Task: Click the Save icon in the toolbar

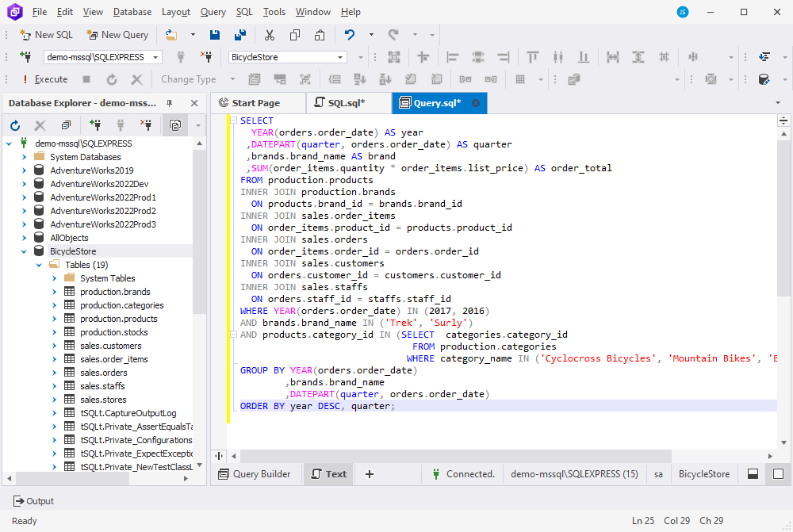Action: [x=215, y=35]
